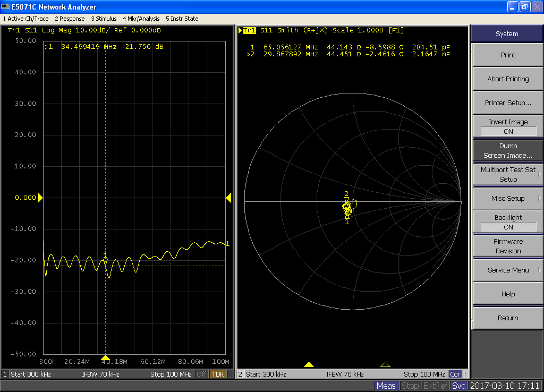The width and height of the screenshot is (544, 392).
Task: Open the Active Ch/Trace menu
Action: click(x=25, y=19)
